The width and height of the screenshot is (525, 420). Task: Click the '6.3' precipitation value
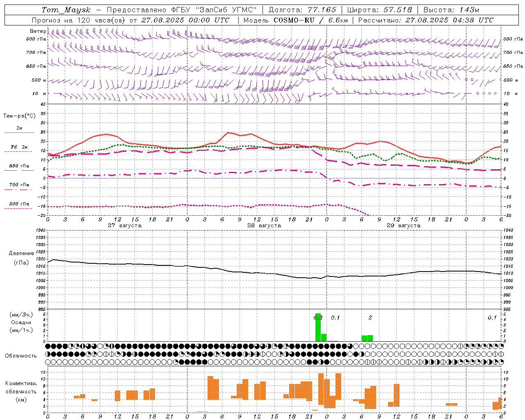coord(318,317)
